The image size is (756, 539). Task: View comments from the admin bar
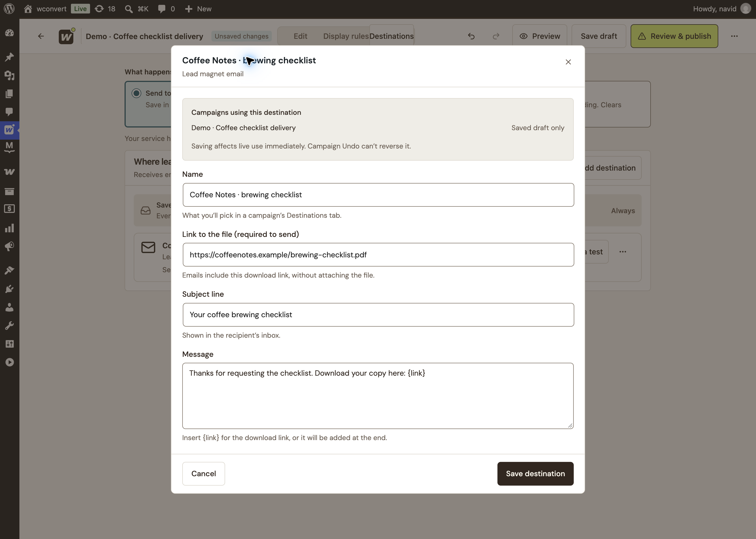167,9
